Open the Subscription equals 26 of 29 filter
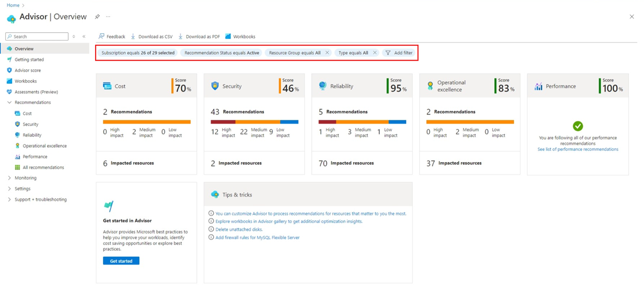Screen dimensions: 644x289 [x=138, y=53]
